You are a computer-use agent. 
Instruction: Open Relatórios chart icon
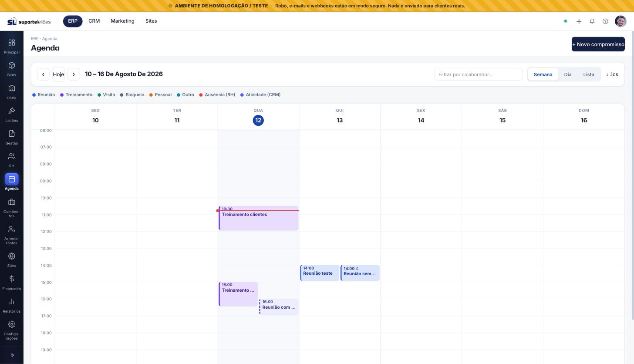[x=12, y=302]
